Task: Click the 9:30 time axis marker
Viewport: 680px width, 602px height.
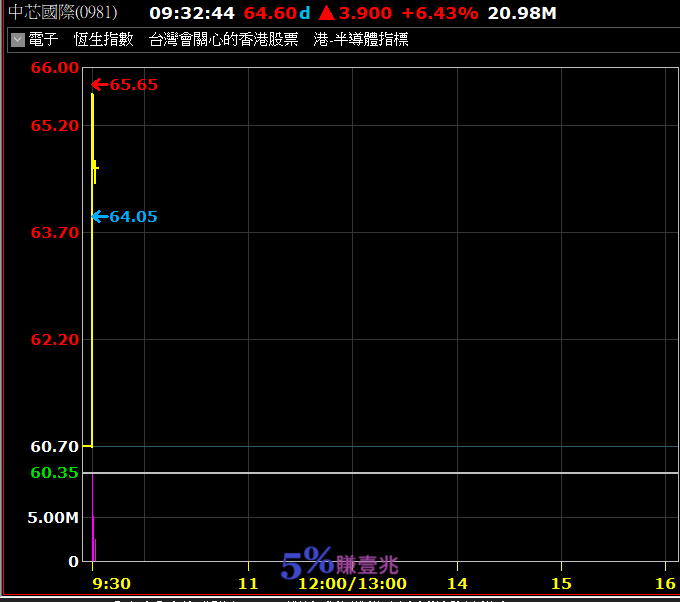Action: pyautogui.click(x=111, y=583)
